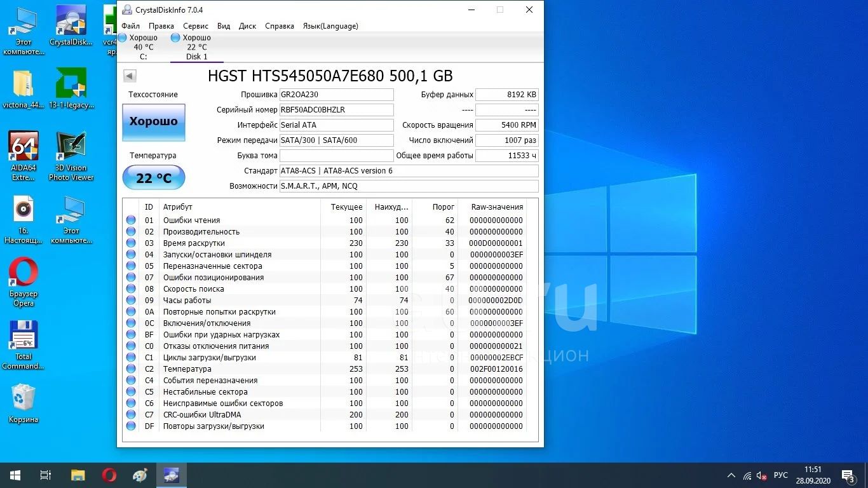This screenshot has width=868, height=488.
Task: Click status circle of Ошибки чтения row
Action: click(x=131, y=220)
